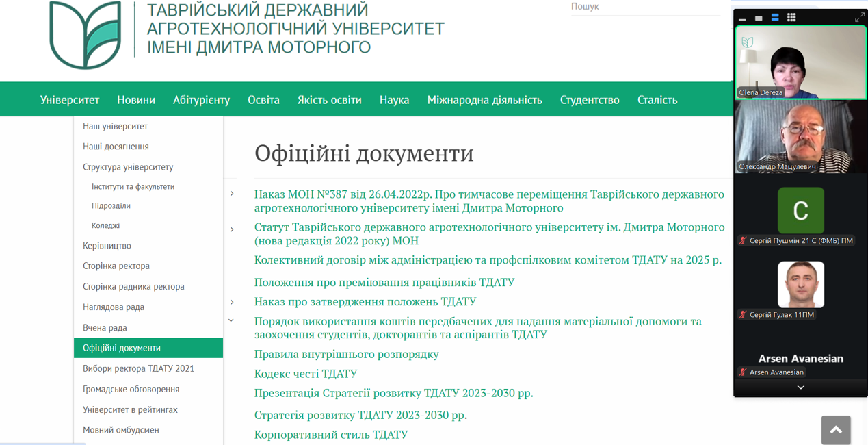Open Вибори ректора ТДАТУ 2021 link

tap(138, 368)
